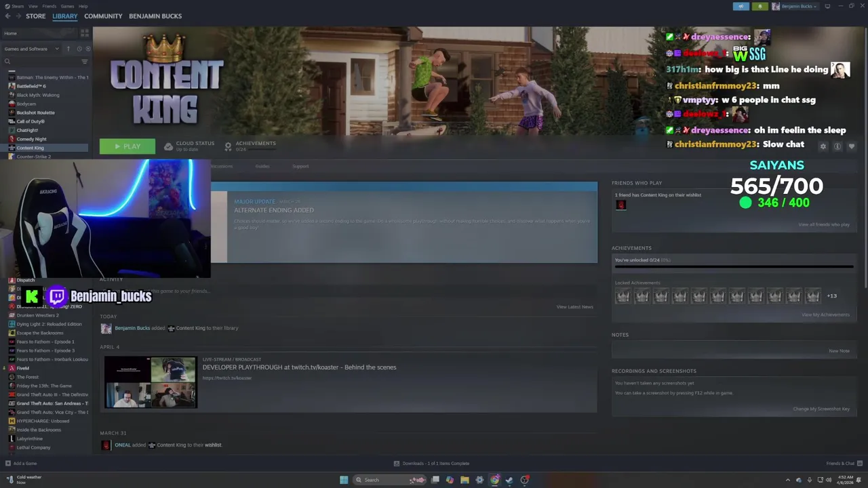
Task: Click the announcements button in title bar
Action: (741, 6)
